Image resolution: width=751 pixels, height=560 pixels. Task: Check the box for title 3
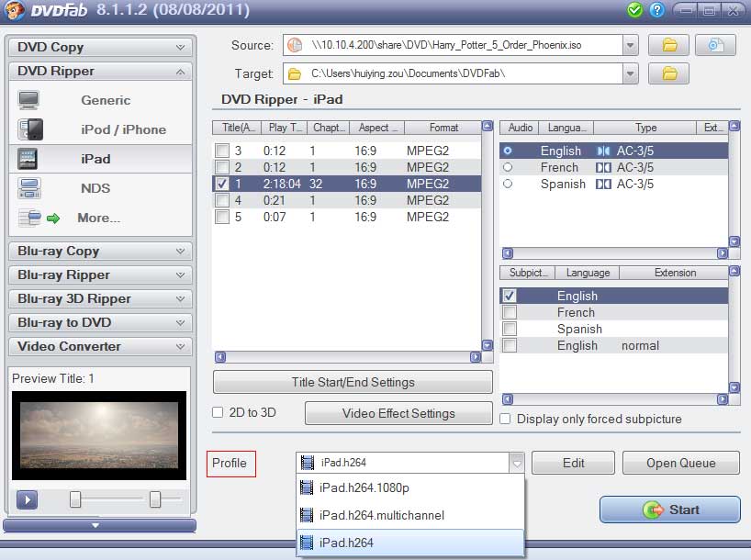point(222,151)
